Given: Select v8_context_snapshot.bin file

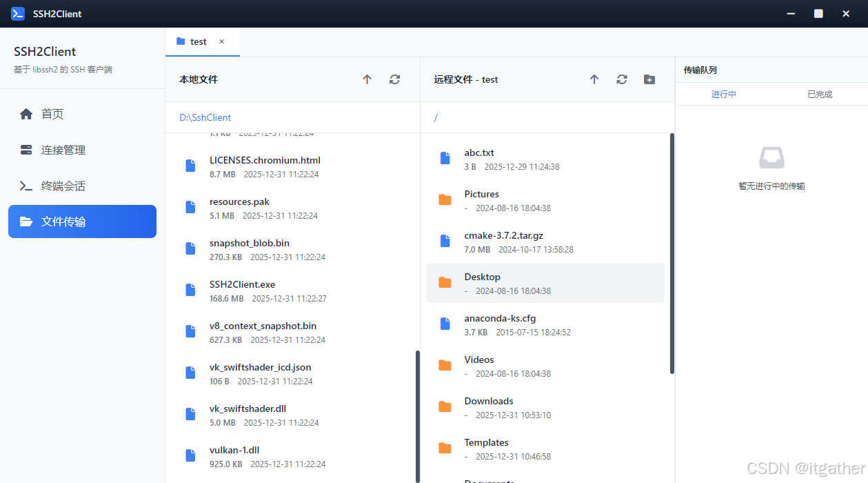Looking at the screenshot, I should coord(292,332).
